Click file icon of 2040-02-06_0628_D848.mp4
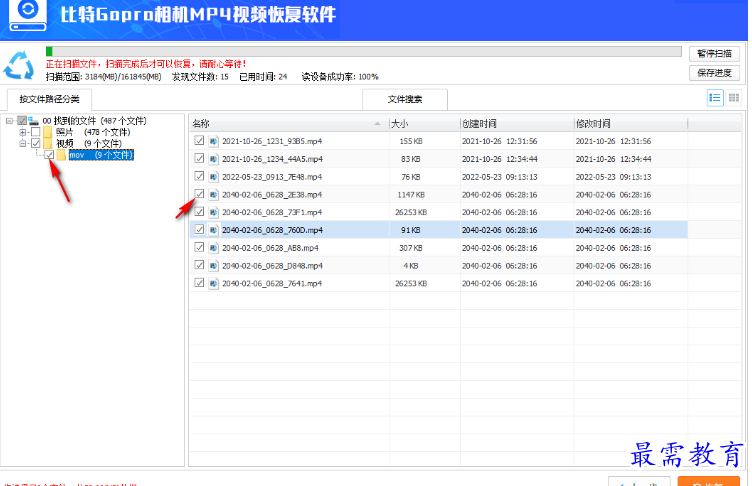 tap(213, 266)
